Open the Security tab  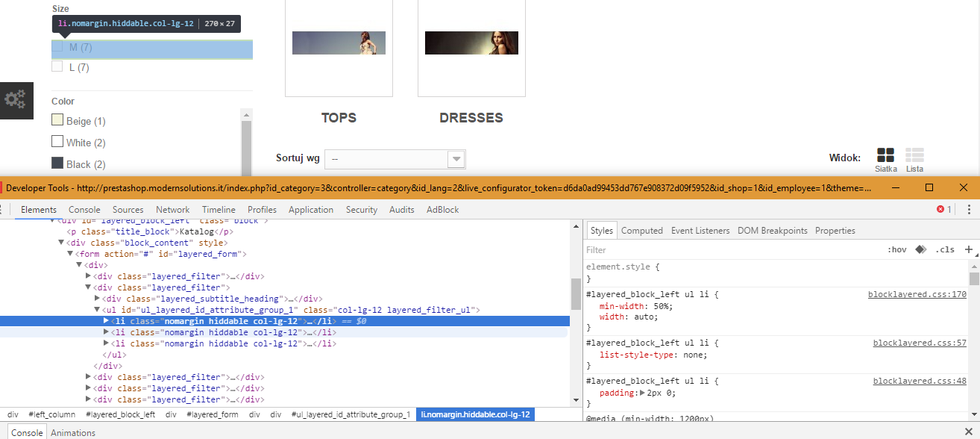(362, 210)
